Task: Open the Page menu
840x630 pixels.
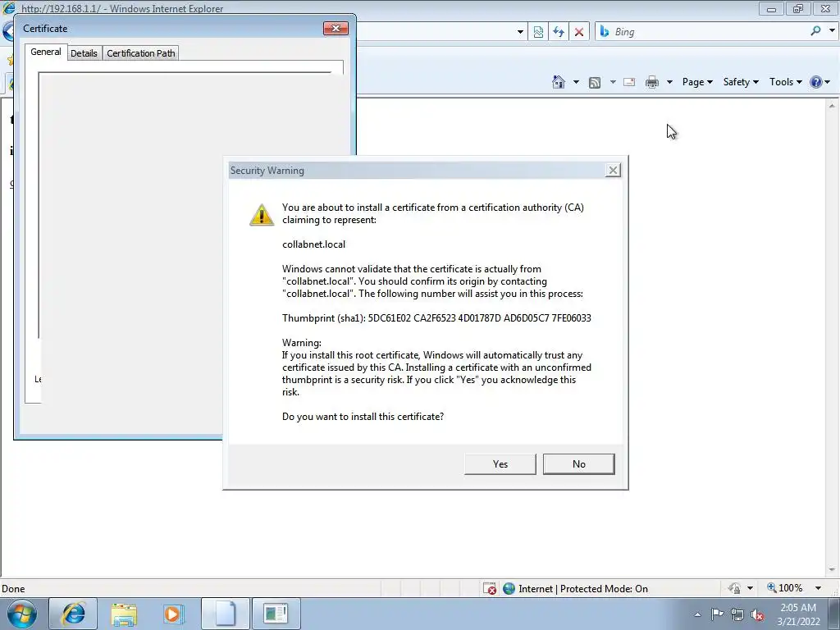Action: [x=697, y=82]
